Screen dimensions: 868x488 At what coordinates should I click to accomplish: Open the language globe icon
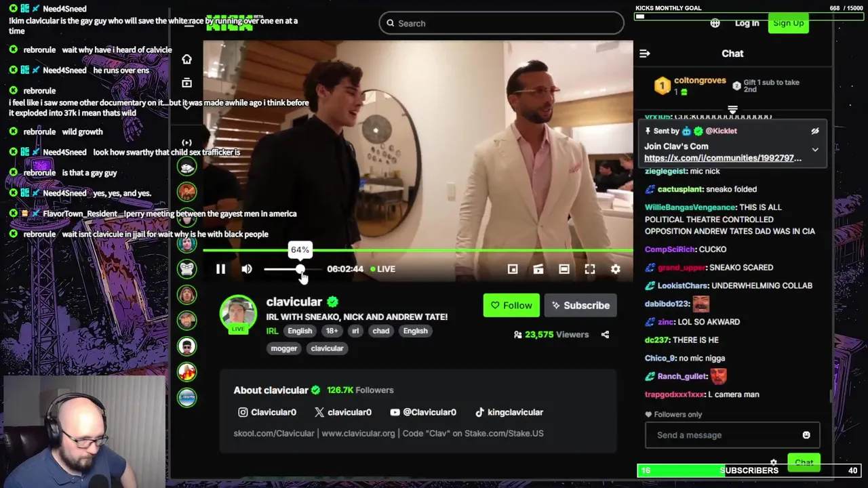(715, 23)
